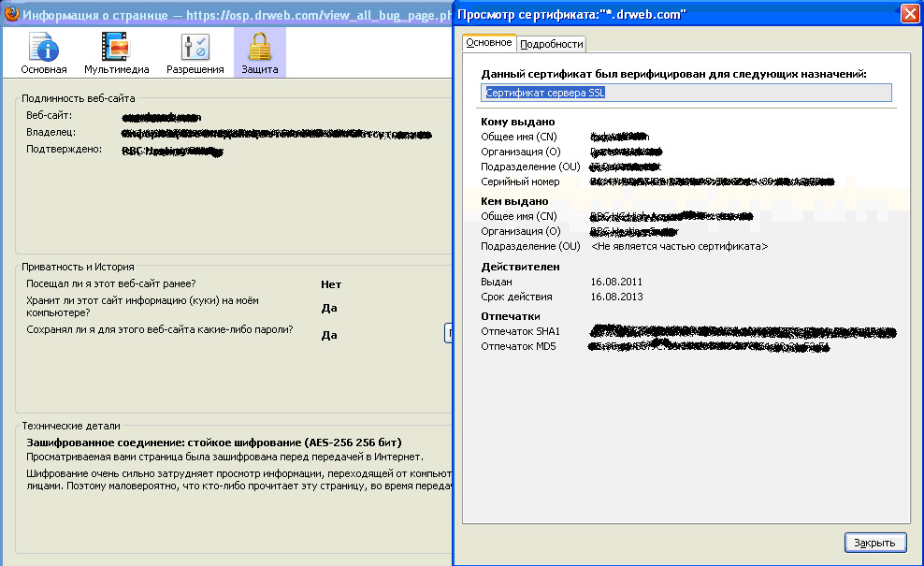Click the 'Кому выдано' heading
This screenshot has width=924, height=566.
517,122
